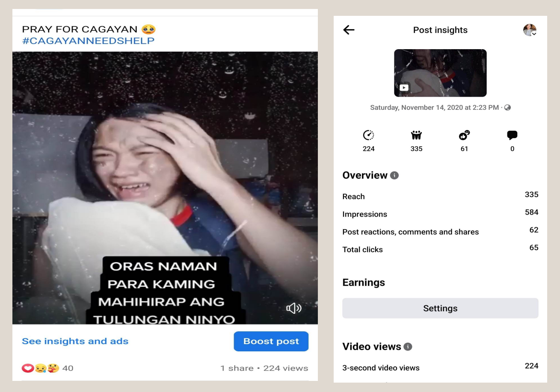Image resolution: width=560 pixels, height=392 pixels.
Task: Click the 3-second video views row label
Action: point(381,368)
